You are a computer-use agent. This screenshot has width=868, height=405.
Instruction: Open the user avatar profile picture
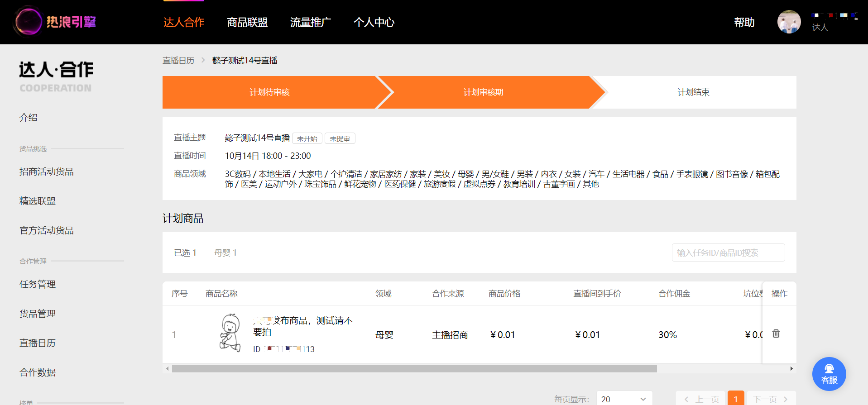[789, 22]
